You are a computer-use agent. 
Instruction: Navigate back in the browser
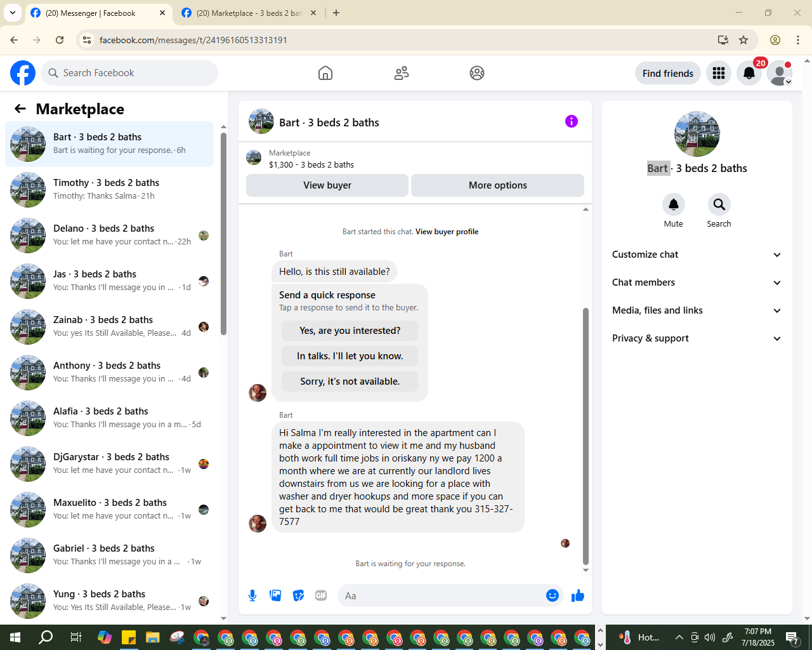pos(14,40)
